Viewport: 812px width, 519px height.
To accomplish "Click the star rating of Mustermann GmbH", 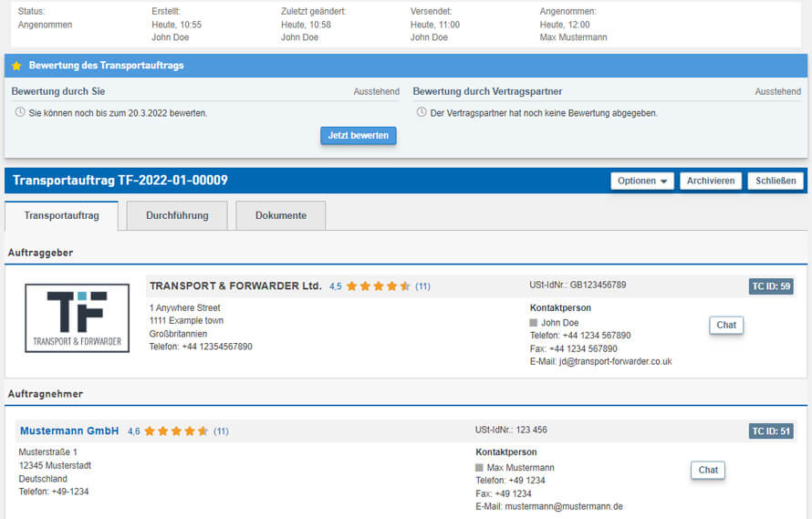I will pos(176,431).
